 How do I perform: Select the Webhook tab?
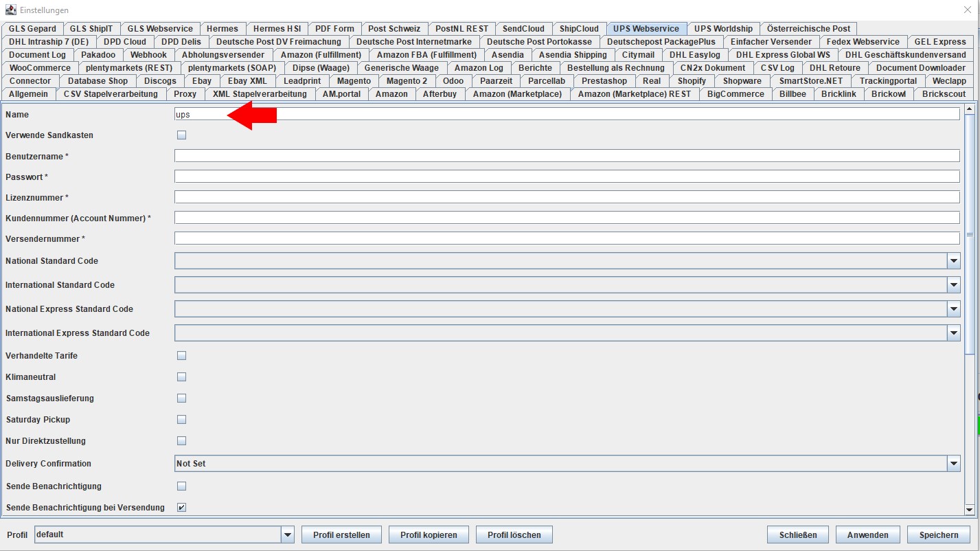pyautogui.click(x=148, y=55)
